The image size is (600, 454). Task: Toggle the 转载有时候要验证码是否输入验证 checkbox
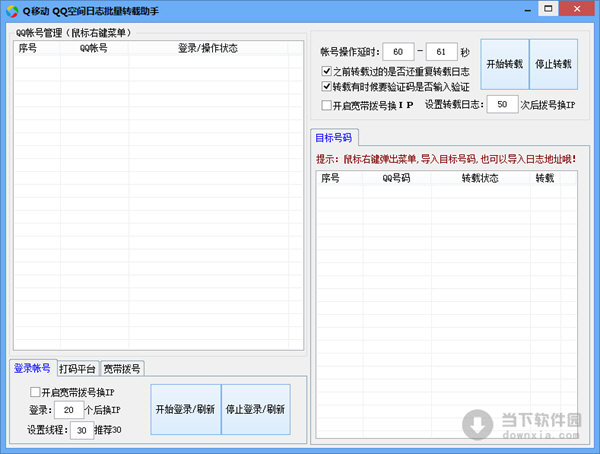327,87
